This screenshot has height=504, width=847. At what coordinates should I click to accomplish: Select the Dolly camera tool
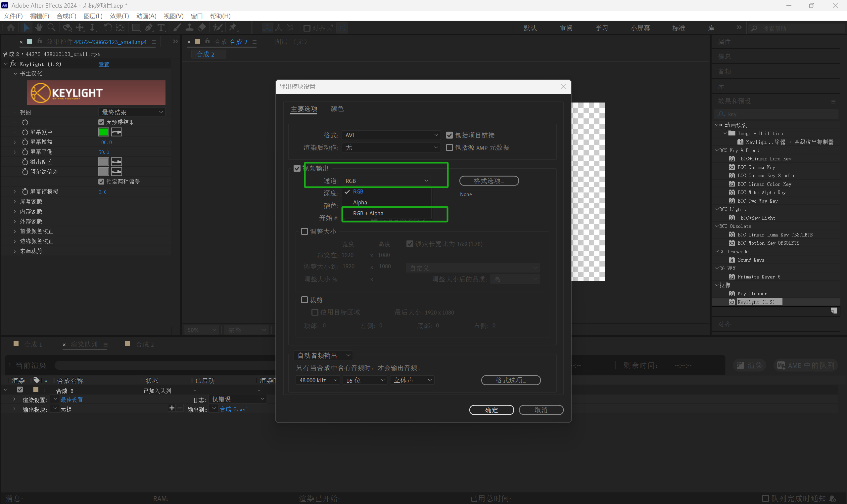pos(92,28)
